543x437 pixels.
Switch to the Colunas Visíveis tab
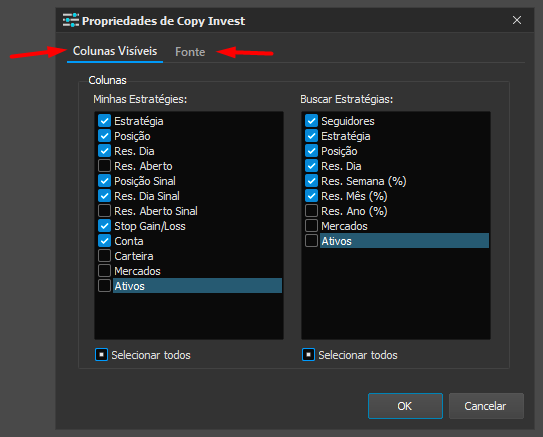(x=115, y=51)
